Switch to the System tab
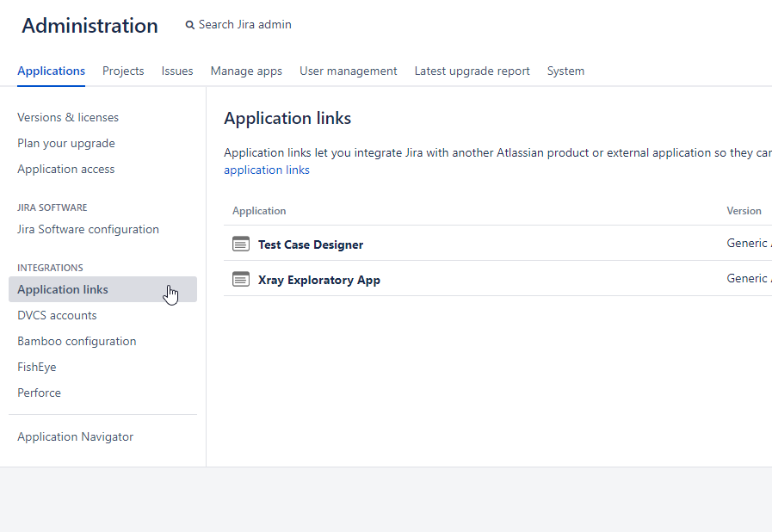Viewport: 772px width, 532px height. (x=565, y=71)
